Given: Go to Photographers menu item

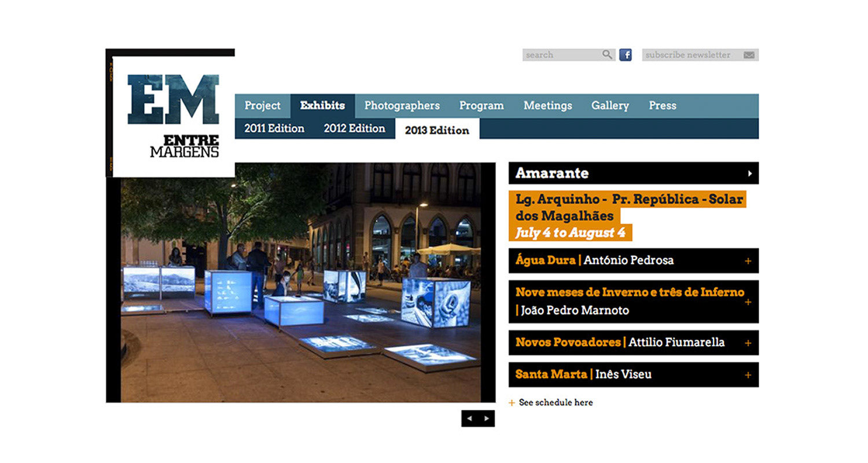Looking at the screenshot, I should (x=402, y=106).
